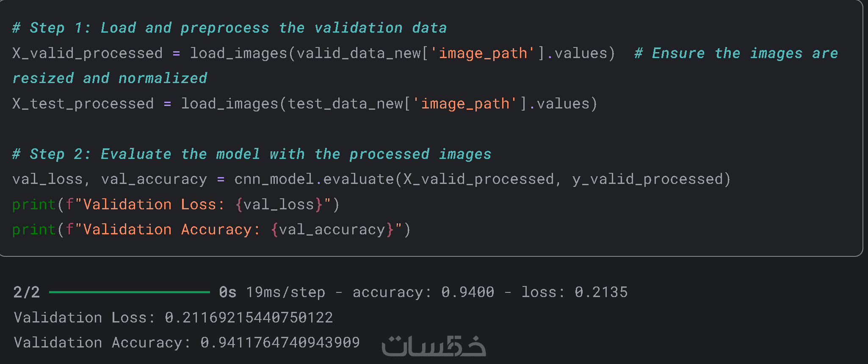The width and height of the screenshot is (868, 364).
Task: Click the print statement for Validation Loss
Action: pos(175,205)
